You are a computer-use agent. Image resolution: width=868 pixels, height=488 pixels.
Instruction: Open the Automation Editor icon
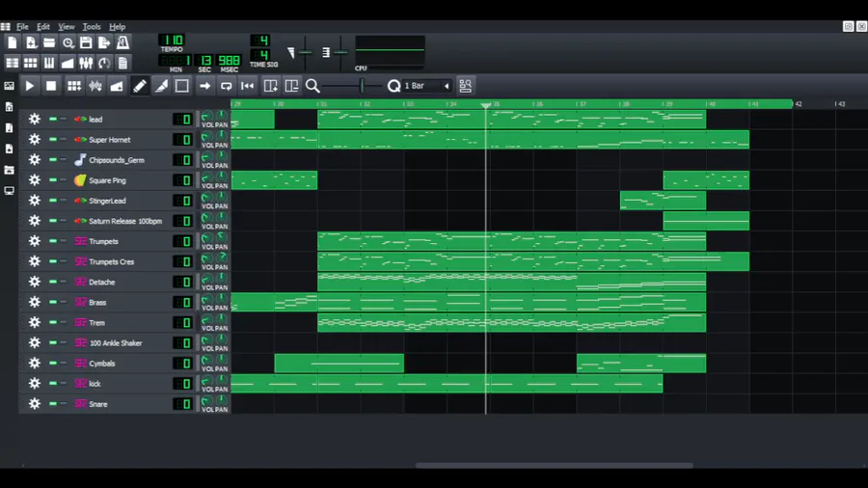point(68,63)
